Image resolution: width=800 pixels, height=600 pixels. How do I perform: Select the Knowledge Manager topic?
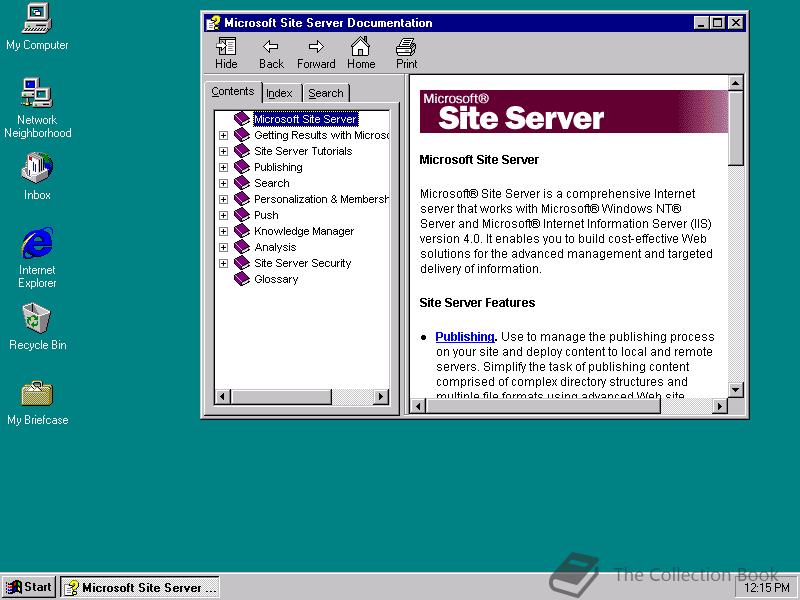(304, 231)
